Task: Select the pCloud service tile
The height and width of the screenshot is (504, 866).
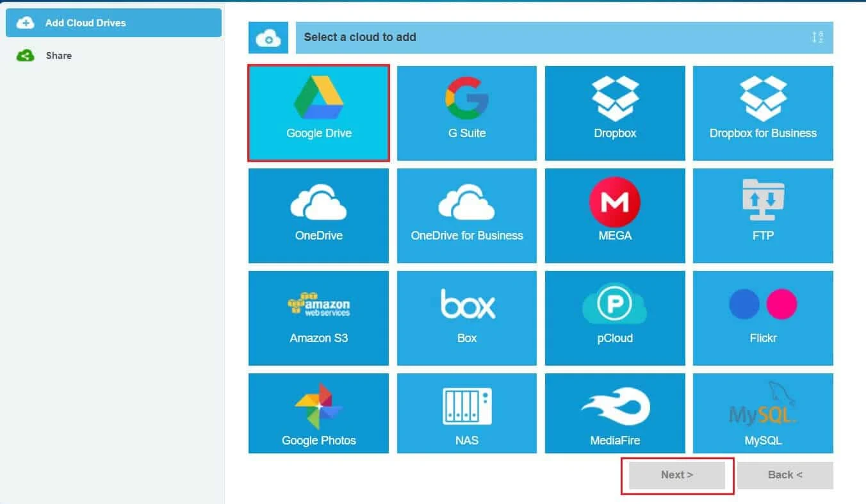Action: [x=614, y=318]
